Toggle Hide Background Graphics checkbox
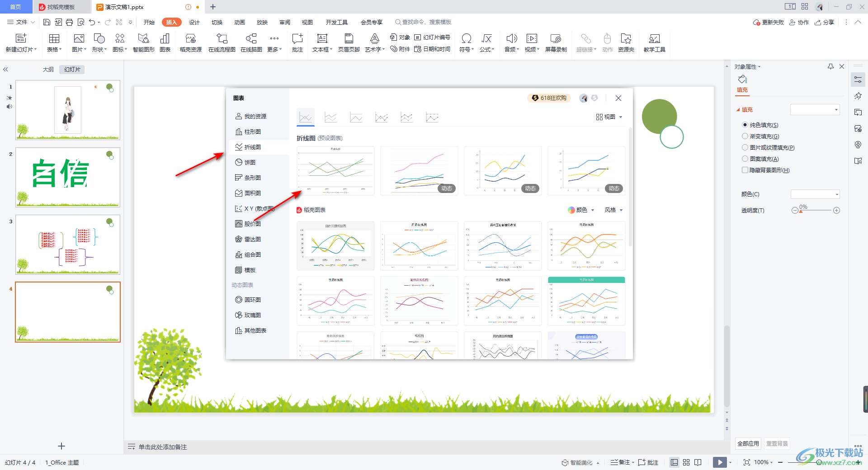Image resolution: width=868 pixels, height=470 pixels. tap(745, 170)
